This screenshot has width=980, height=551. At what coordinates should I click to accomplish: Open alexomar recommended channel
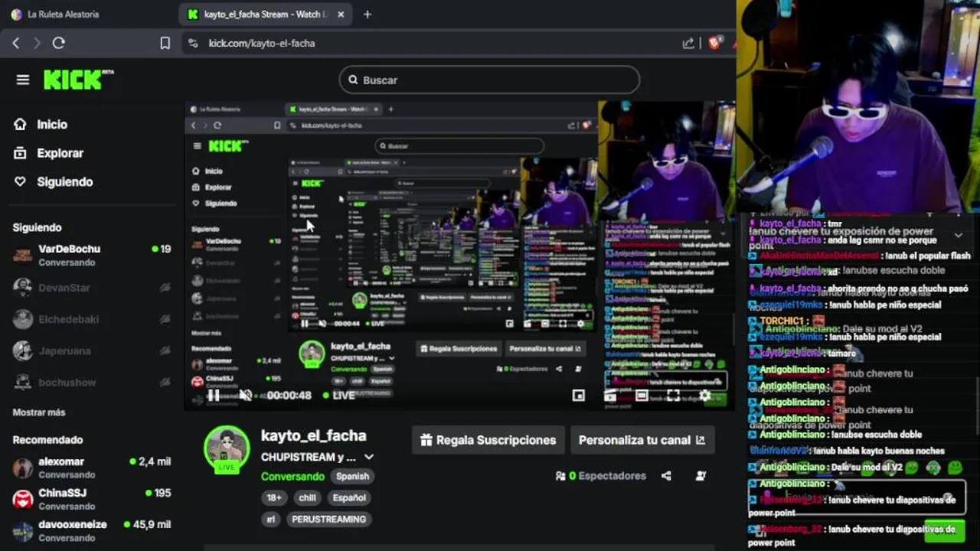92,468
